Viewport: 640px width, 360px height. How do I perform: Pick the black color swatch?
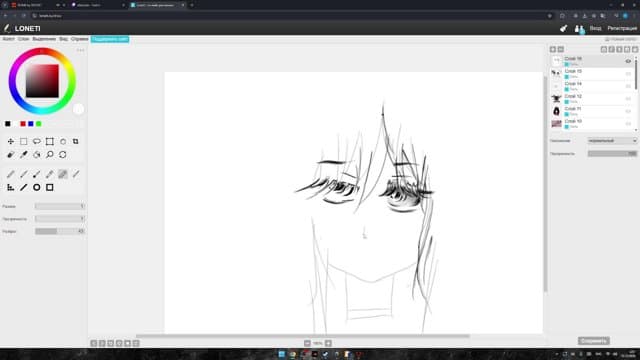point(8,124)
